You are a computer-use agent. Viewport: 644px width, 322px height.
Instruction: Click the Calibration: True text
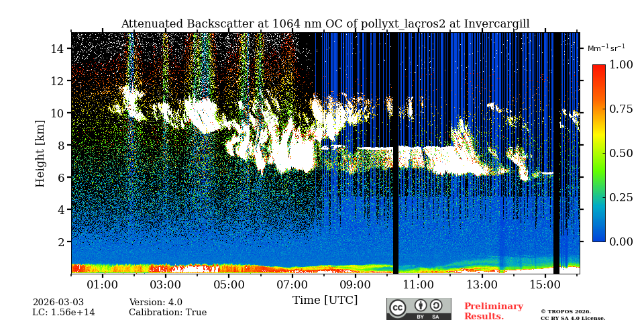point(168,313)
